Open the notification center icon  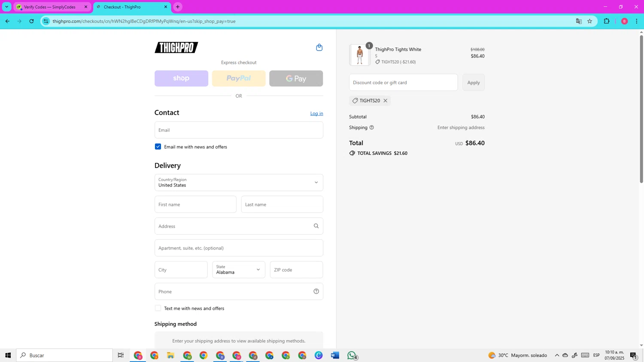coord(634,355)
